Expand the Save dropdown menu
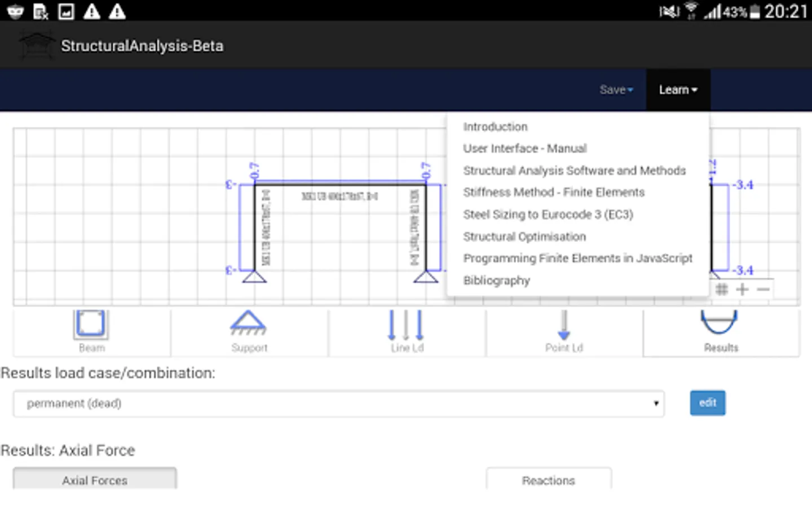 (x=616, y=90)
